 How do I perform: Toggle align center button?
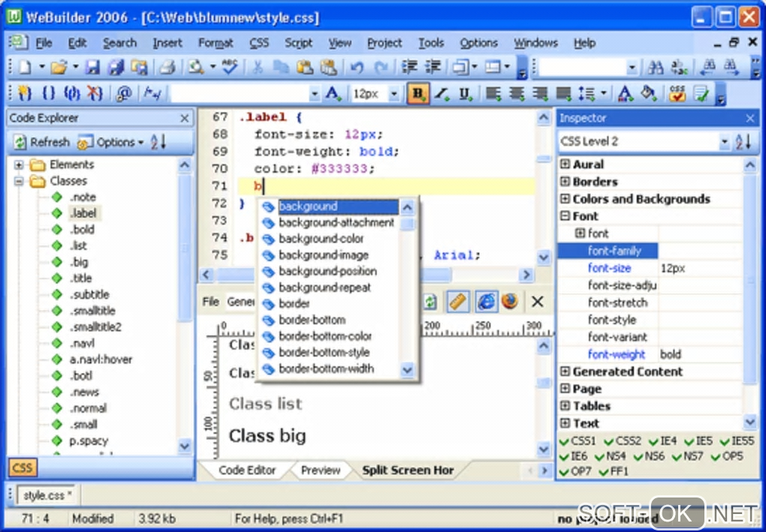[x=517, y=93]
